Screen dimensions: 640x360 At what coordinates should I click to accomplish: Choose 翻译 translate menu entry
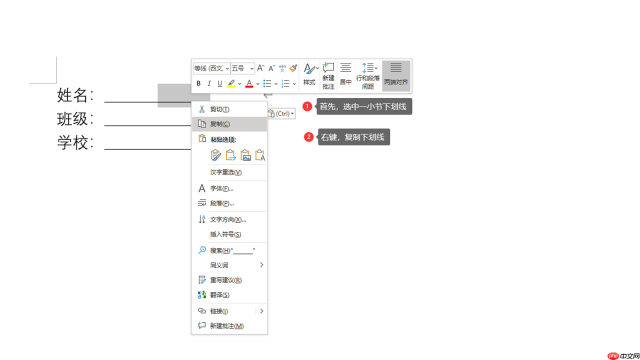click(x=229, y=295)
